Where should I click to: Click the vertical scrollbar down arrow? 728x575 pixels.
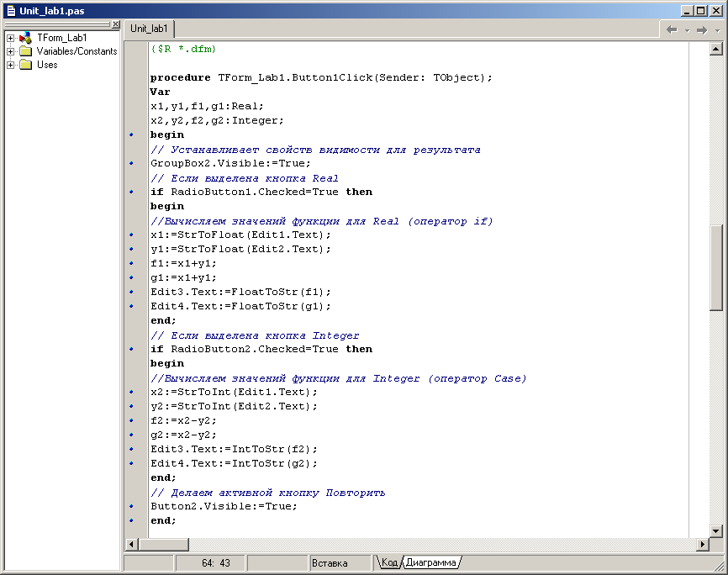(x=716, y=530)
